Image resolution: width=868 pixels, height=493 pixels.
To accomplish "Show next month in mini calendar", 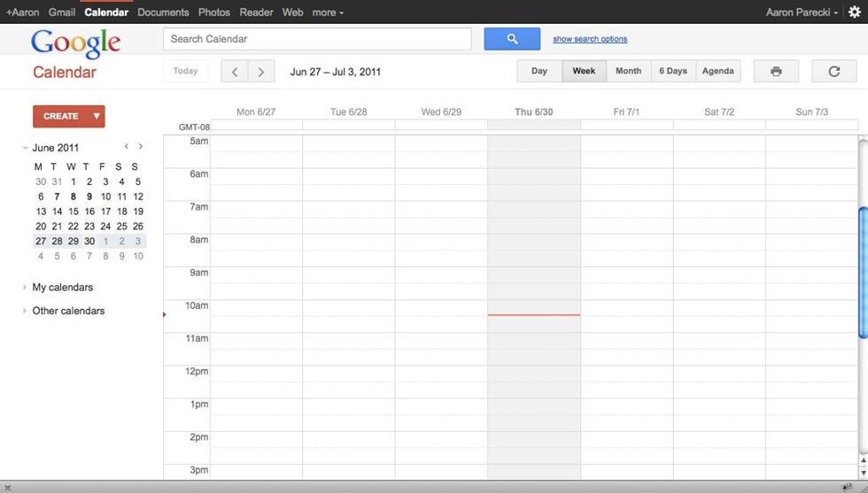I will pos(141,147).
